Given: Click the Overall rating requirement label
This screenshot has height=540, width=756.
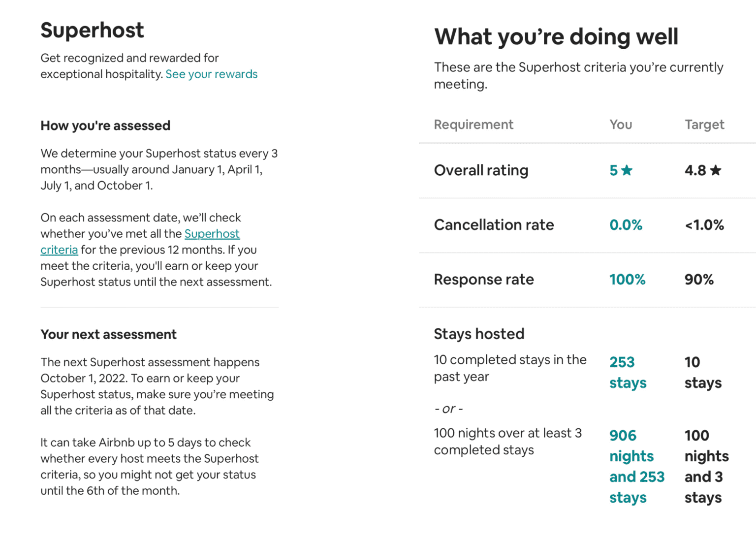Looking at the screenshot, I should point(481,170).
